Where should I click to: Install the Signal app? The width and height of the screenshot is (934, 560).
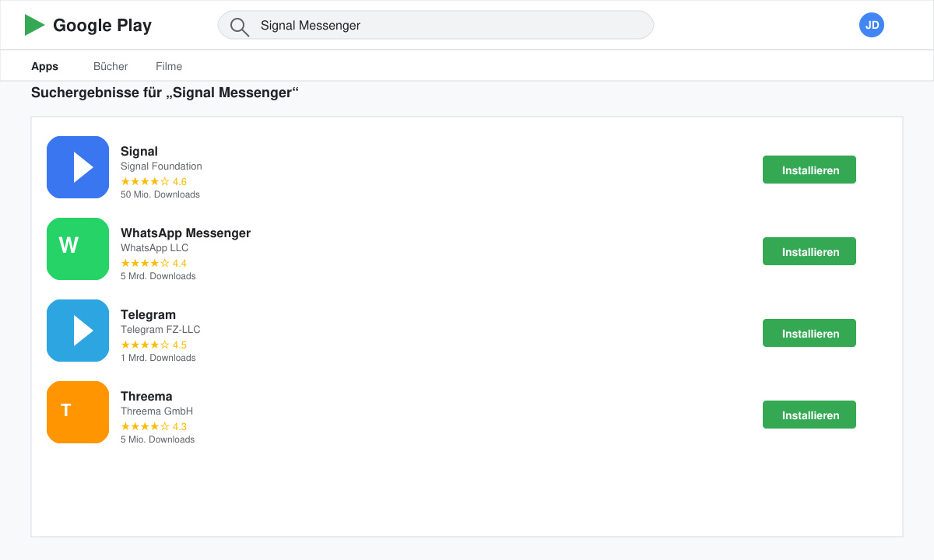[809, 170]
